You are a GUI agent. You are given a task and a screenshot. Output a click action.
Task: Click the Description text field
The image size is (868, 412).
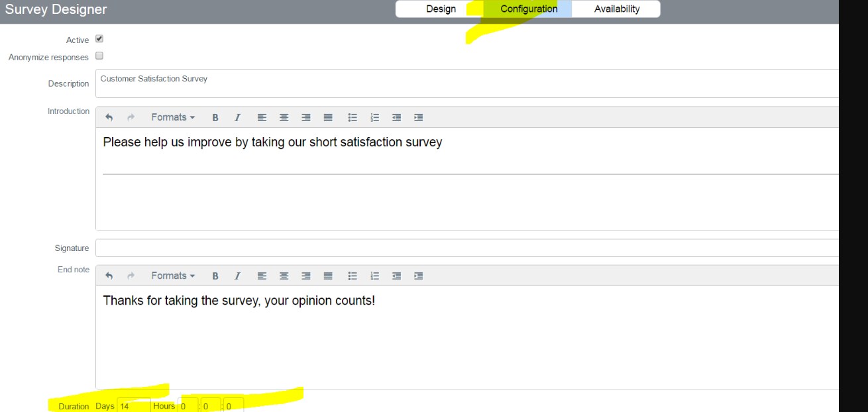click(x=331, y=83)
